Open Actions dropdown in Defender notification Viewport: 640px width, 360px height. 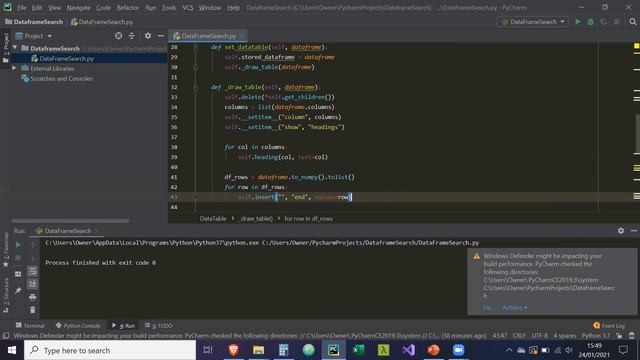point(515,307)
